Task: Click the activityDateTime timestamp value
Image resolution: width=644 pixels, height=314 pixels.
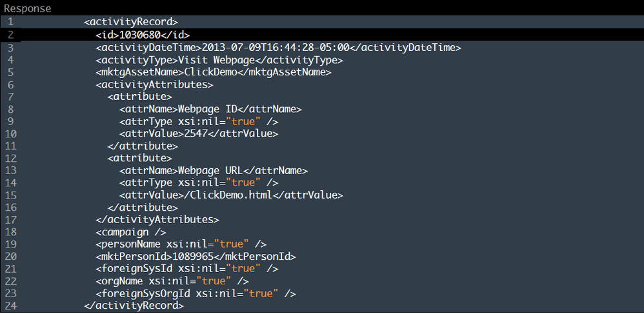Action: 276,48
